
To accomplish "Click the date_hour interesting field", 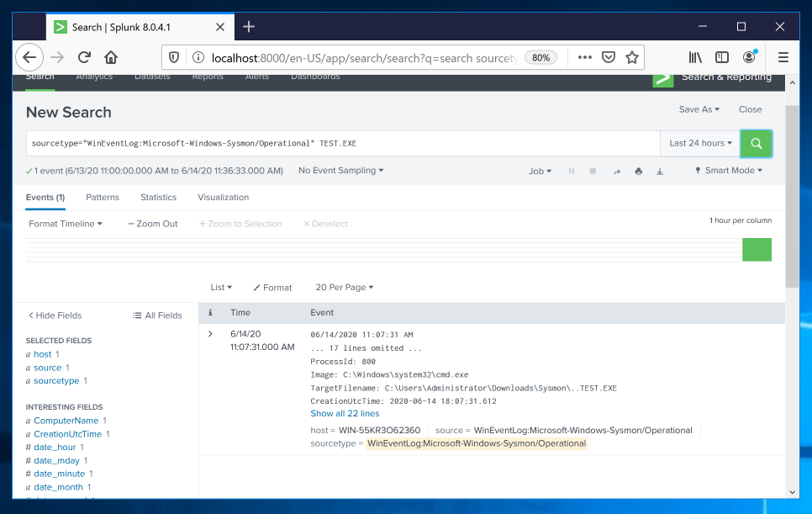I will point(55,448).
